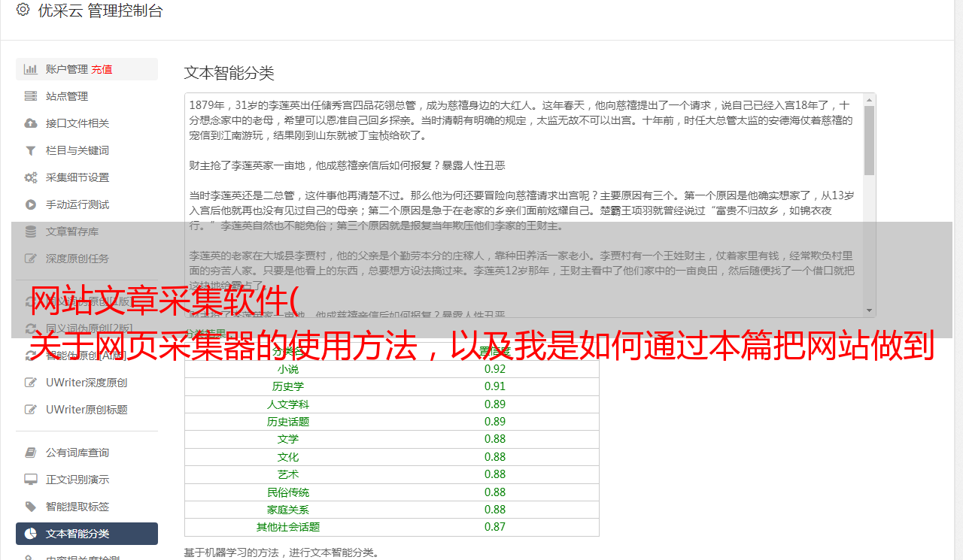Click the bar chart icon for 账户管理
Screen dimensions: 963x560
click(x=31, y=69)
